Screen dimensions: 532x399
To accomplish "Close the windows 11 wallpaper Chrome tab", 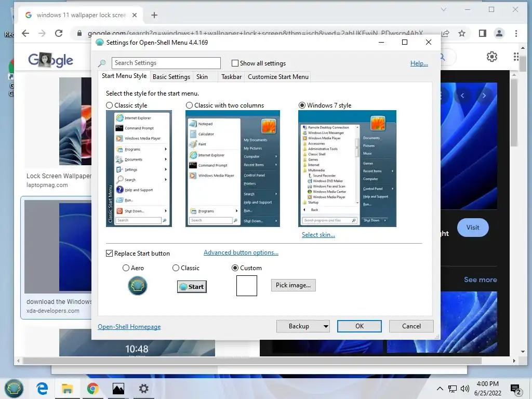I will coord(135,15).
